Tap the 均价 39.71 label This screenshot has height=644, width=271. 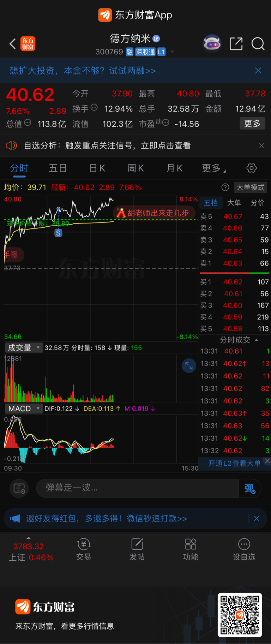point(25,187)
